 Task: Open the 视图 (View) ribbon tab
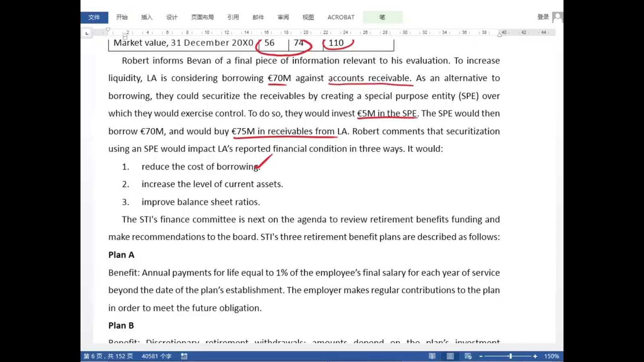[x=308, y=17]
